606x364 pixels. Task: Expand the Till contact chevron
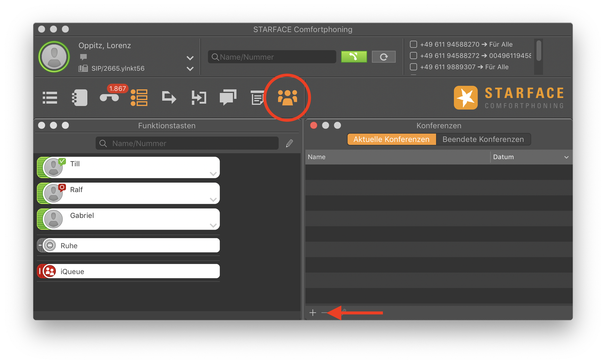point(213,174)
